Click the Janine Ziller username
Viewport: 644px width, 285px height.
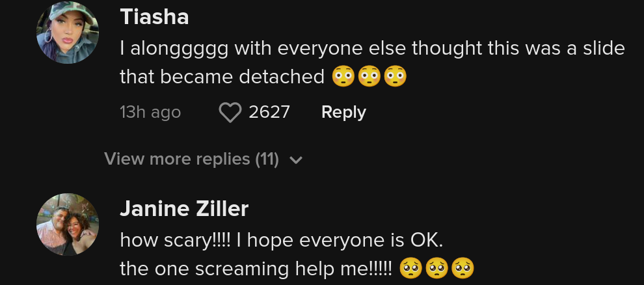[184, 209]
